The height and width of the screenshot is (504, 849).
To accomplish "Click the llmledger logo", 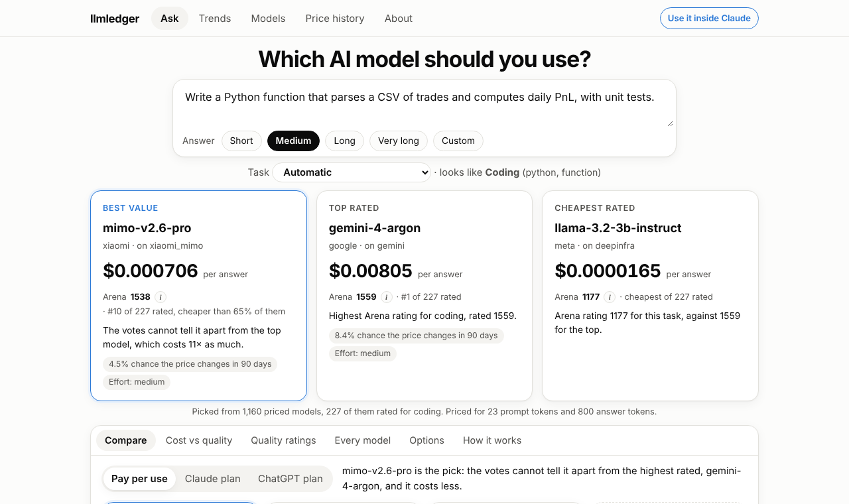I will [x=115, y=19].
